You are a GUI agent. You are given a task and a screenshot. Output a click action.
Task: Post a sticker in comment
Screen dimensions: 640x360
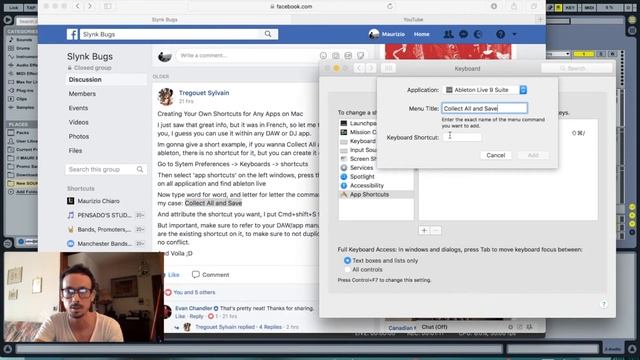coord(360,56)
